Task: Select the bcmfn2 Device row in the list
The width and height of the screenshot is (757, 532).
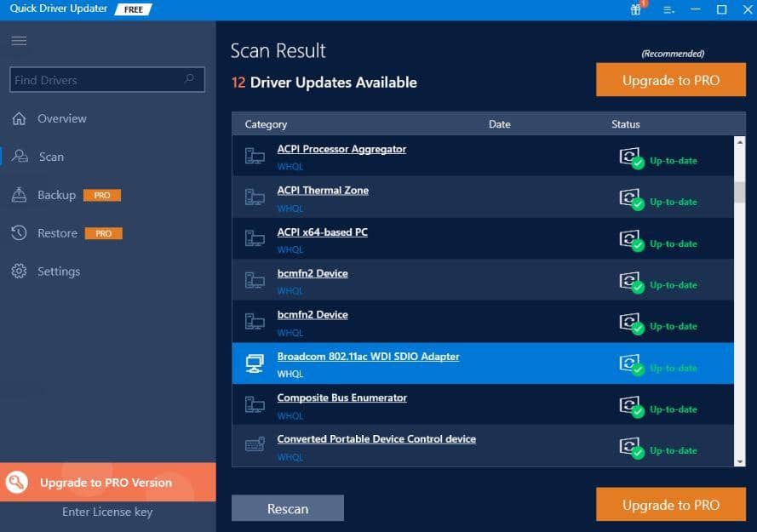Action: click(313, 272)
